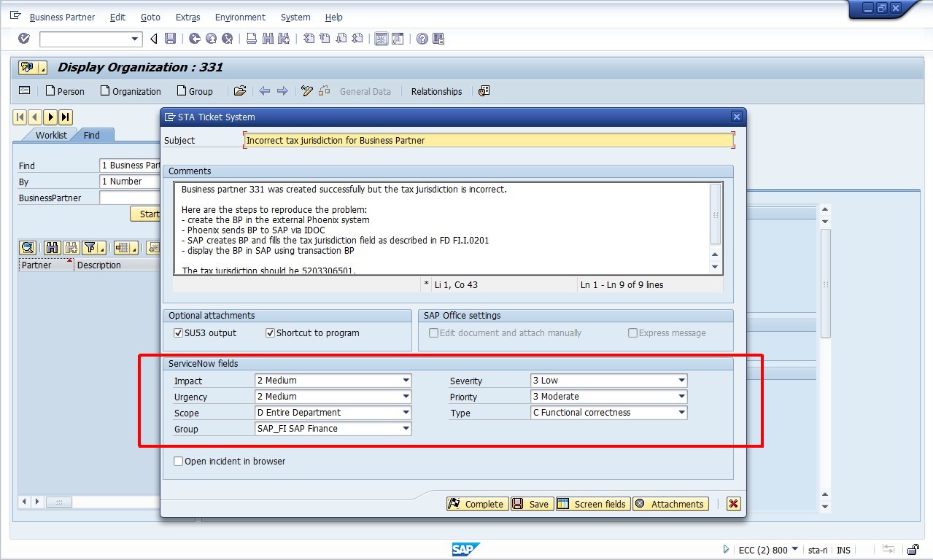933x560 pixels.
Task: Open the Impact dropdown
Action: pos(406,381)
